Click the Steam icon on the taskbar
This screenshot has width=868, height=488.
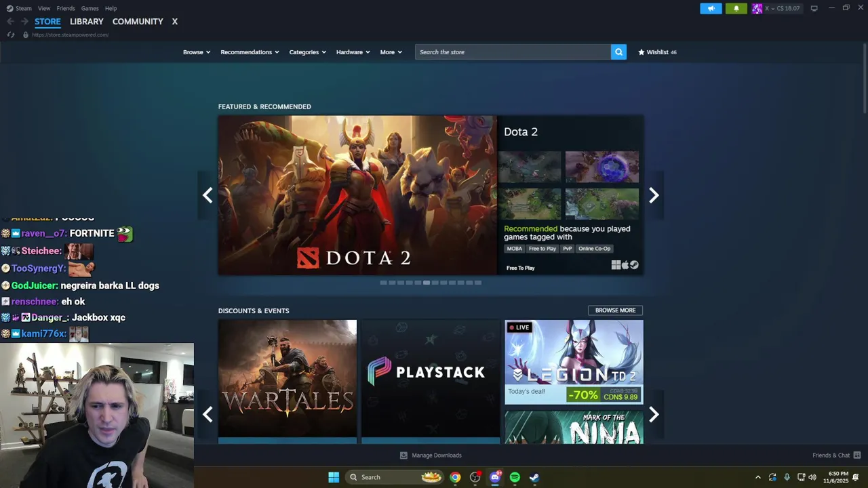coord(534,477)
